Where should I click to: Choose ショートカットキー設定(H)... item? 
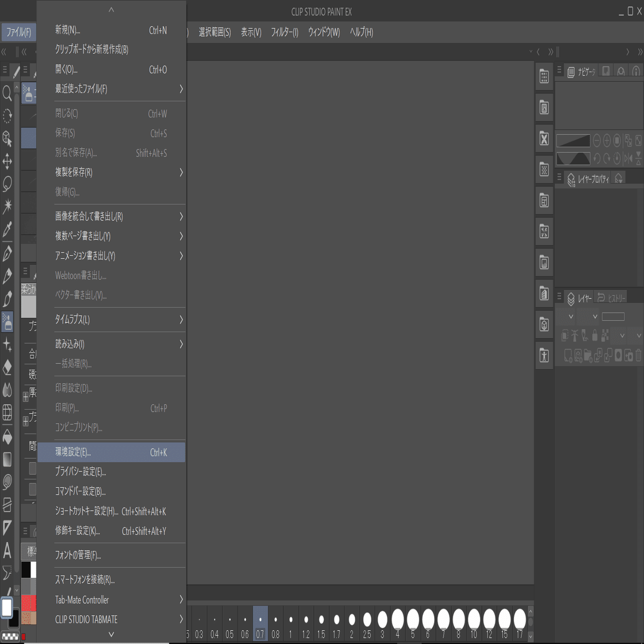pyautogui.click(x=112, y=512)
